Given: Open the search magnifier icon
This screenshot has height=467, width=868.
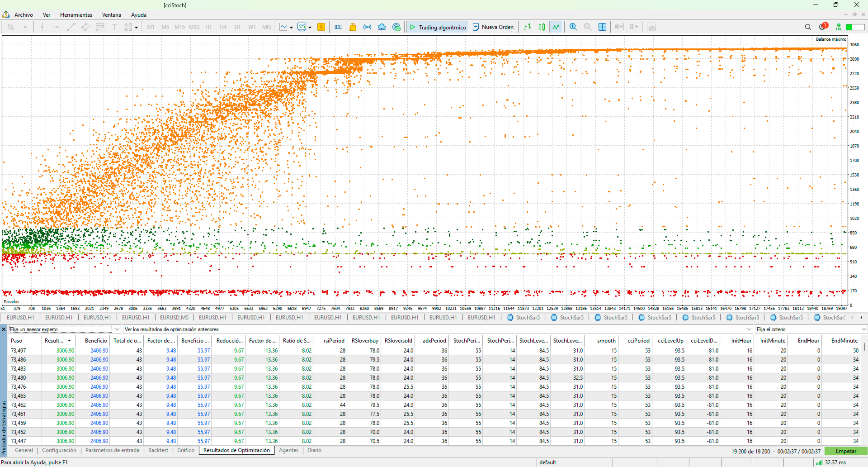Looking at the screenshot, I should point(808,27).
